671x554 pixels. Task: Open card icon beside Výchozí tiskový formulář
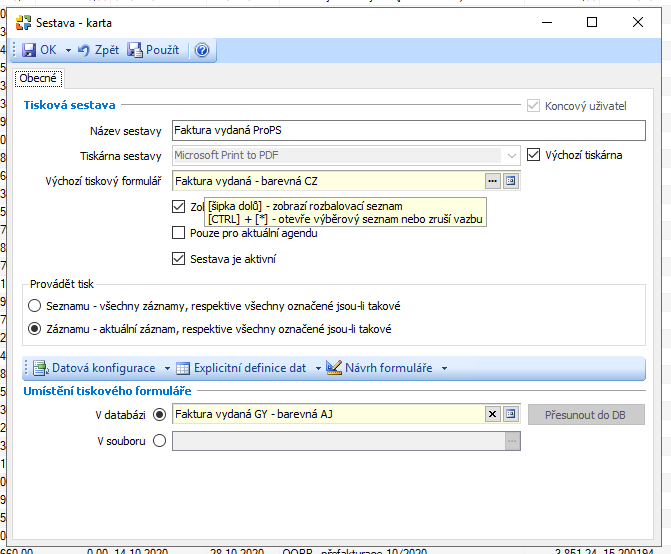pos(510,181)
